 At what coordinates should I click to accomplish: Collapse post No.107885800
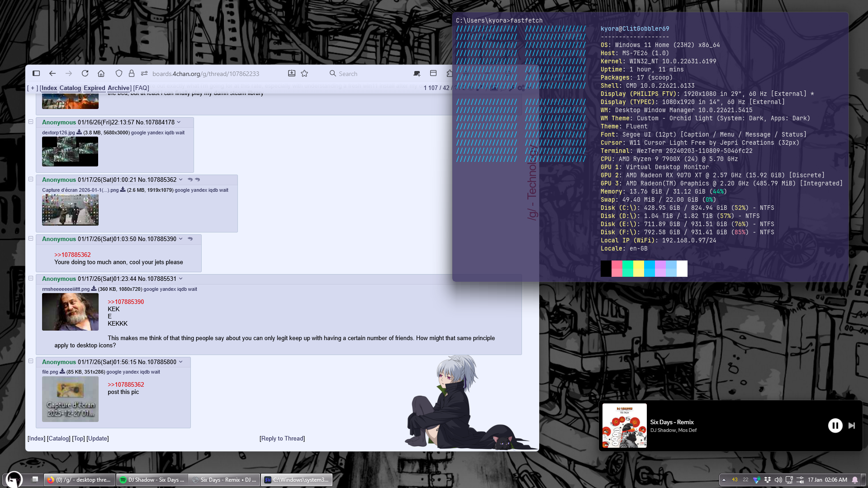(x=31, y=361)
